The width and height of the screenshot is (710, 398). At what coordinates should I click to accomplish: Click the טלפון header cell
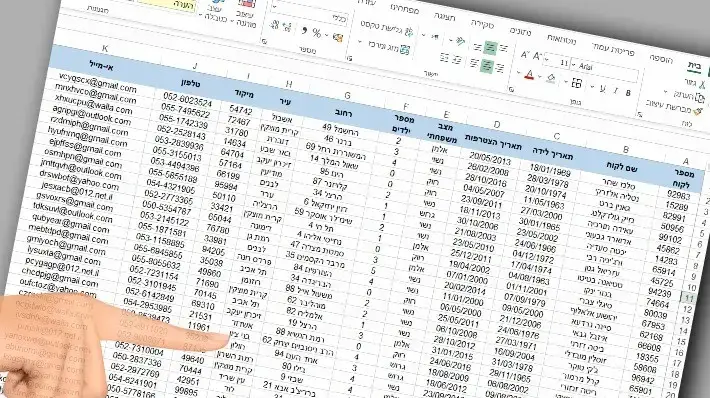[x=190, y=83]
